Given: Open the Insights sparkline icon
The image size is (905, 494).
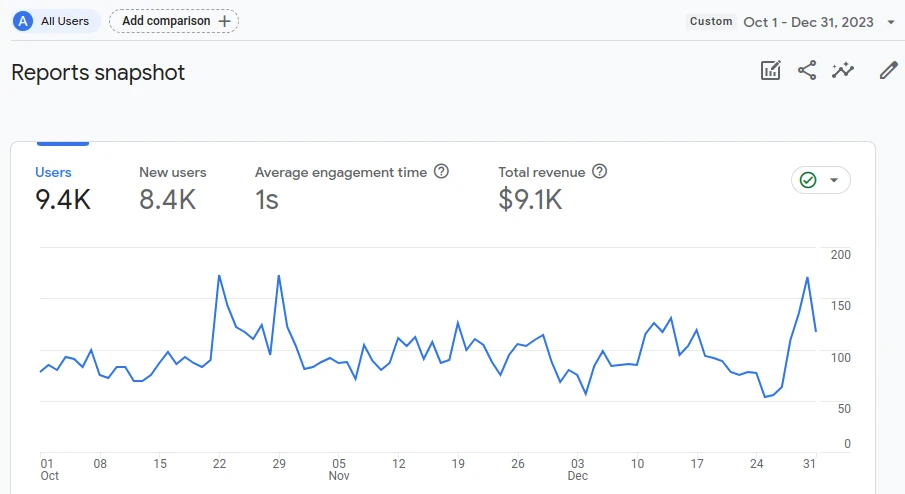Looking at the screenshot, I should coord(843,70).
